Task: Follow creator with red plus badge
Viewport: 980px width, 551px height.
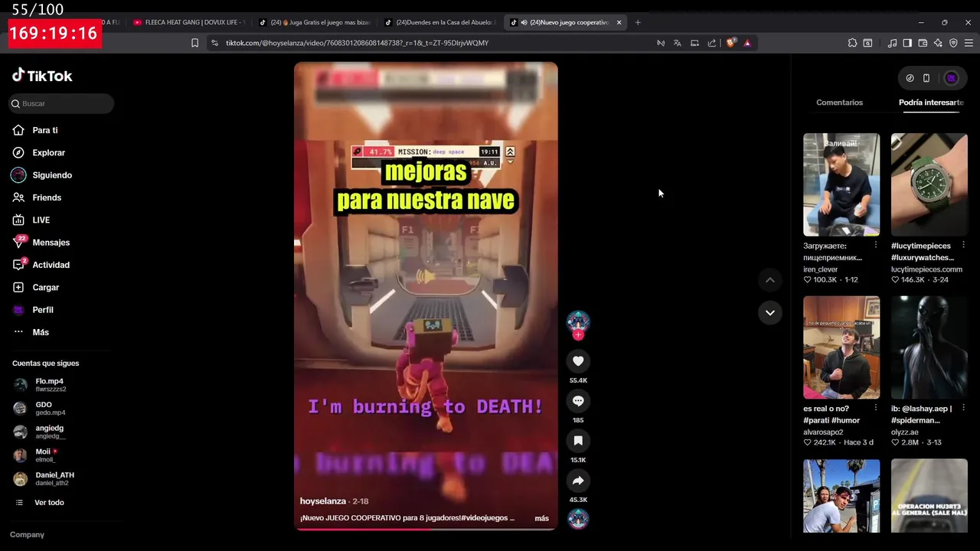Action: point(578,334)
